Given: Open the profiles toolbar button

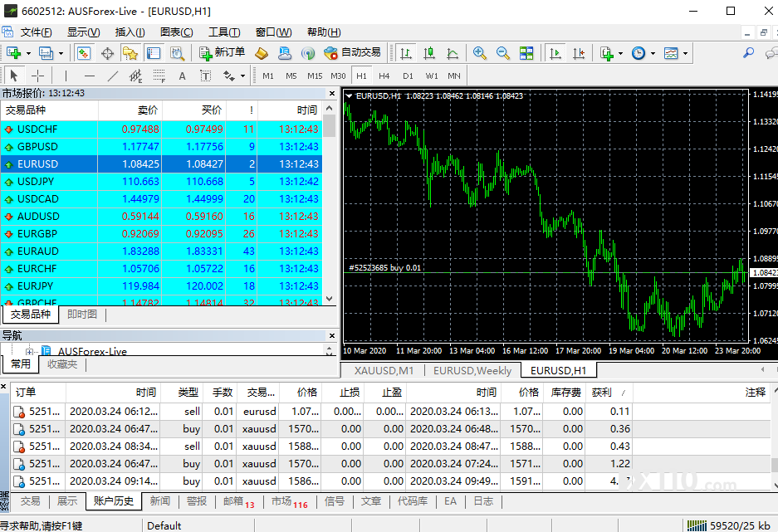Looking at the screenshot, I should [46, 53].
